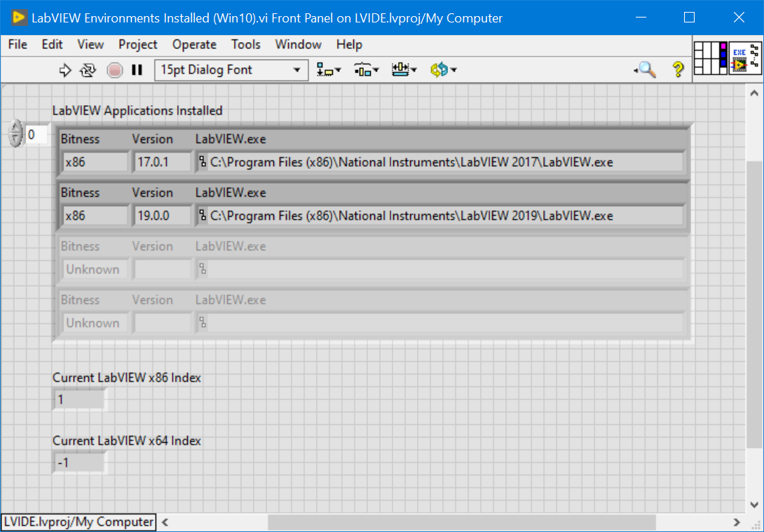Open the Operate menu
The width and height of the screenshot is (764, 532).
[194, 44]
